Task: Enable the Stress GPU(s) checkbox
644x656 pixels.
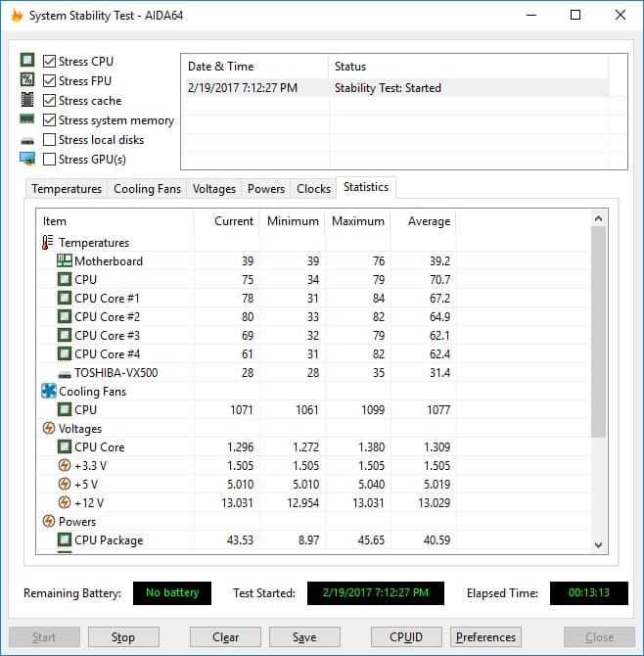Action: click(x=49, y=159)
